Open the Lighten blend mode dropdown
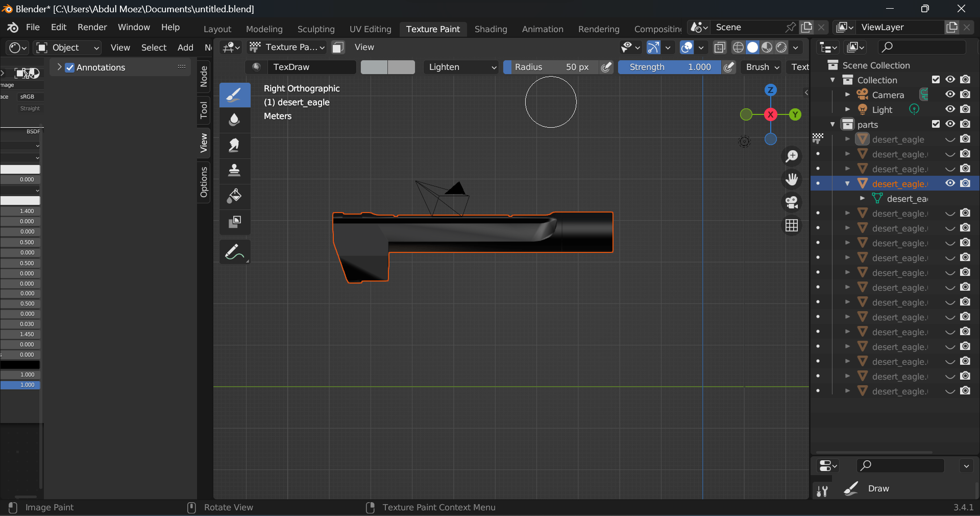 (x=459, y=67)
